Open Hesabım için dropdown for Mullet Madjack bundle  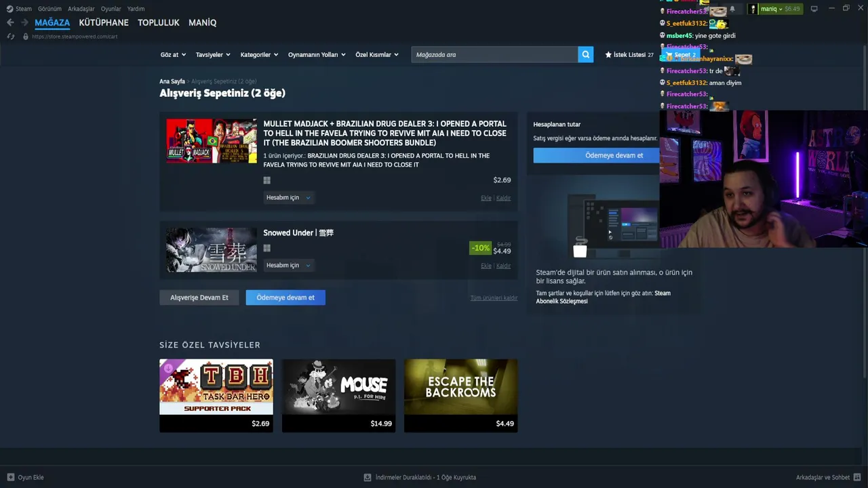point(288,198)
